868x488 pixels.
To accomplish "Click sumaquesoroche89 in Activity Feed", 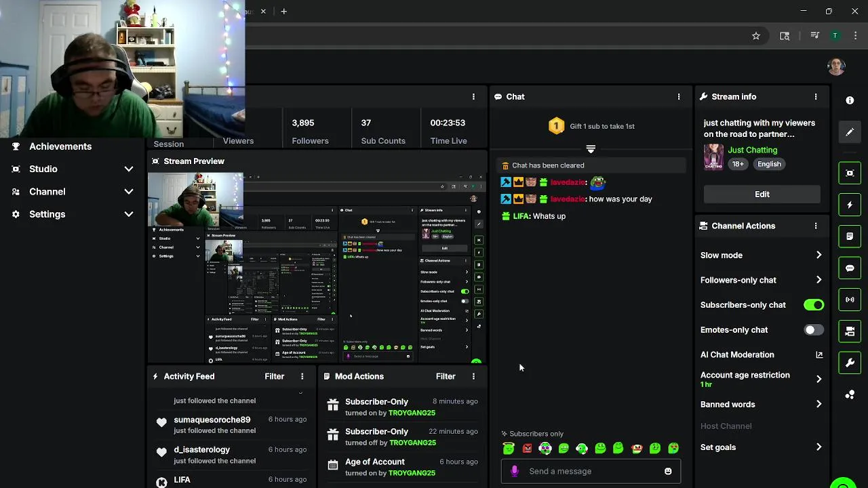I will (x=212, y=420).
